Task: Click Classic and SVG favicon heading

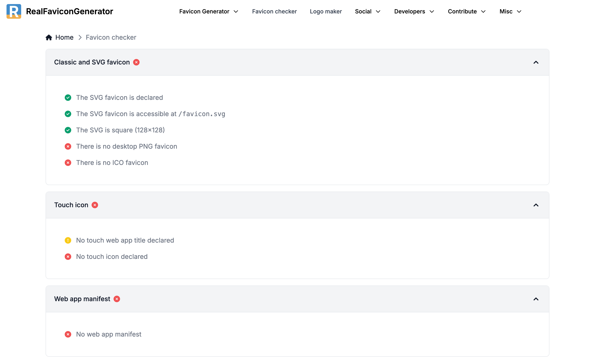Action: tap(92, 62)
